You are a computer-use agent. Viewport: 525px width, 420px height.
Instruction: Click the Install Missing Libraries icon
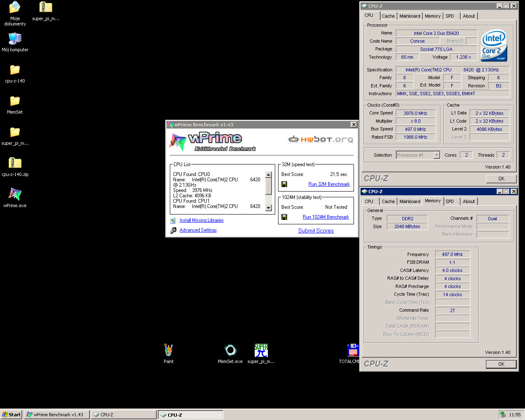(173, 220)
